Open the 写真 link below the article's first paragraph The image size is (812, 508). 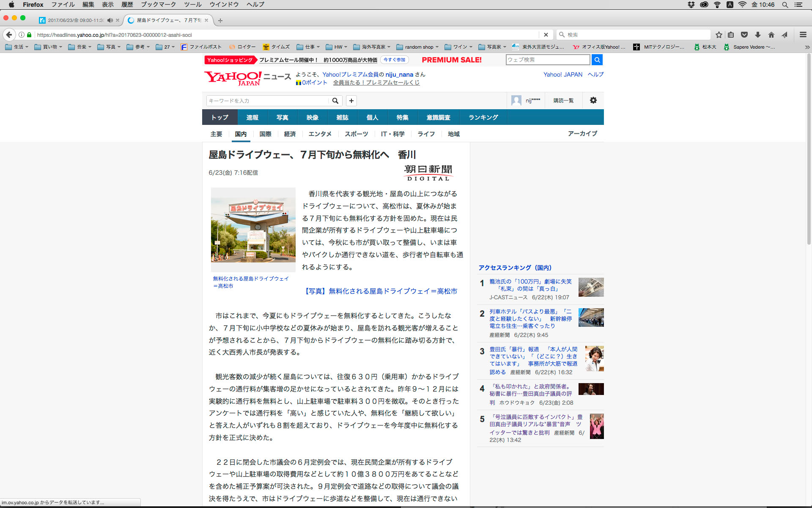381,291
